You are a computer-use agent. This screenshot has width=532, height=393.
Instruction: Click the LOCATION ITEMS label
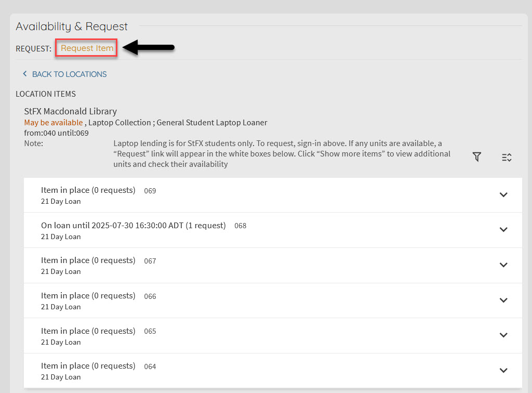click(46, 94)
